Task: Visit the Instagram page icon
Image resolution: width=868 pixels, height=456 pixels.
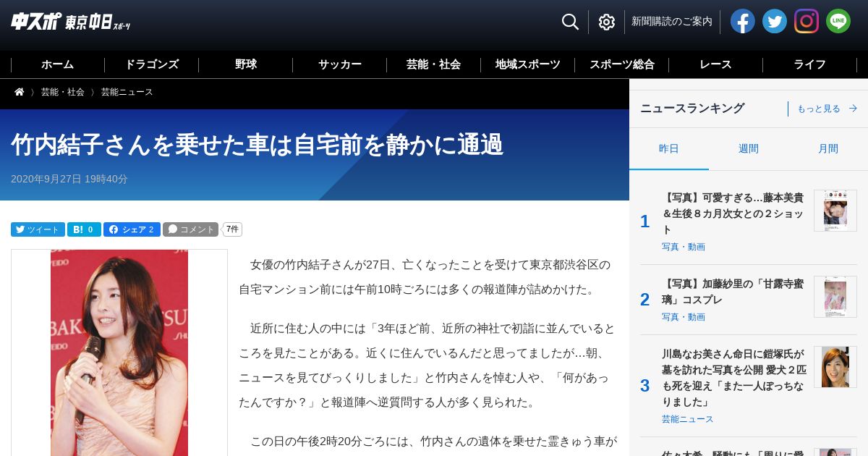Action: coord(807,21)
